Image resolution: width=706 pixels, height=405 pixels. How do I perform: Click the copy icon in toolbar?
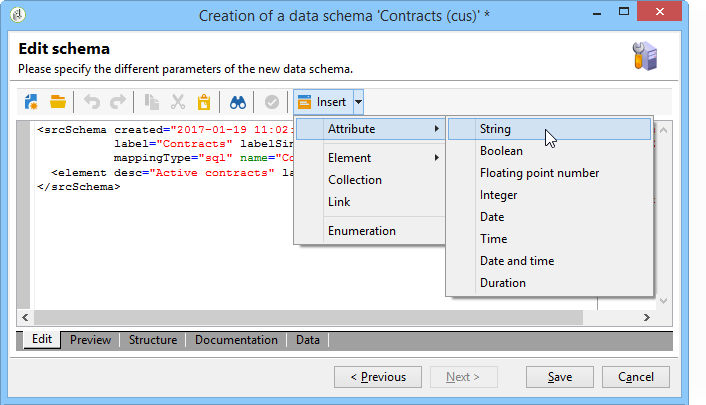pos(153,102)
